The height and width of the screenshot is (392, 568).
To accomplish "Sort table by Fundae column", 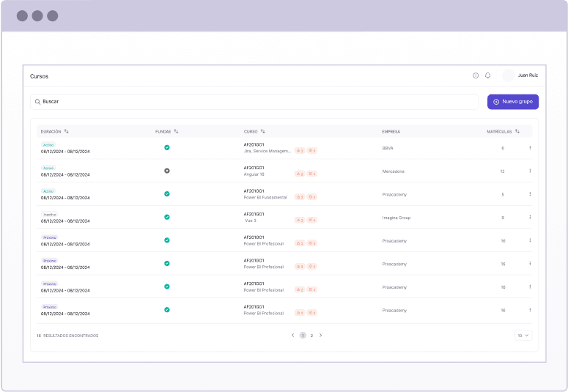I will click(x=176, y=131).
